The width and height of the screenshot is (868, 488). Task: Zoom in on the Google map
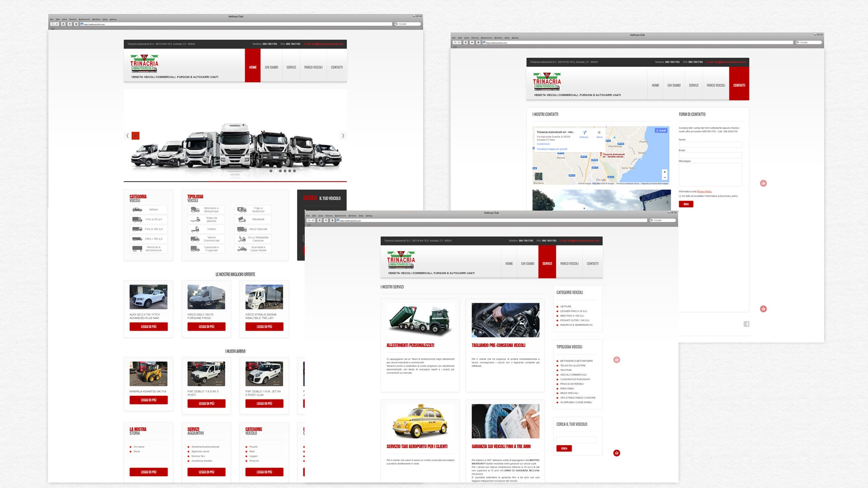pyautogui.click(x=665, y=172)
